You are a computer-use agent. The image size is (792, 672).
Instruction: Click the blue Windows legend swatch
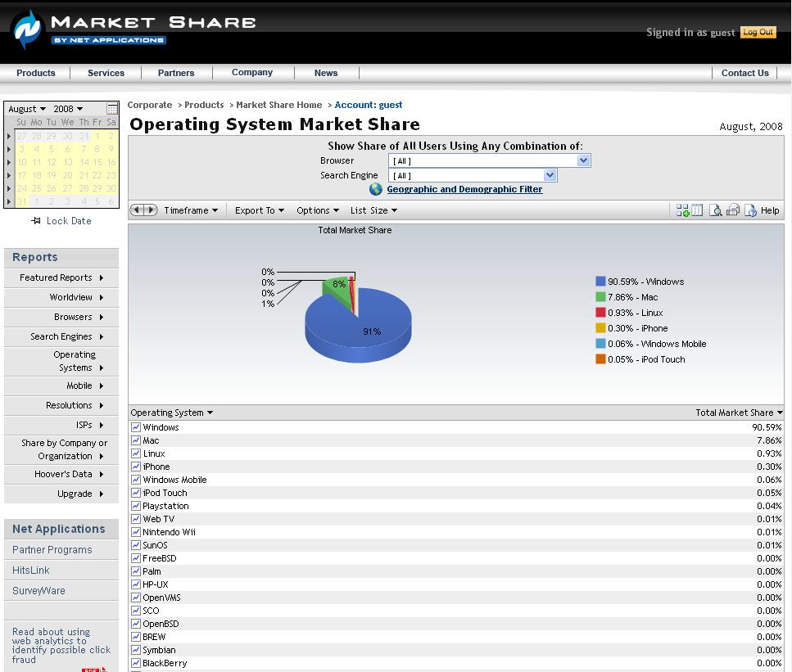[600, 282]
